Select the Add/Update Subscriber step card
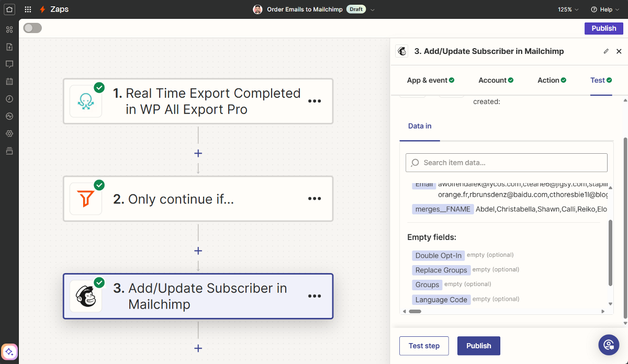The width and height of the screenshot is (628, 364). click(198, 297)
